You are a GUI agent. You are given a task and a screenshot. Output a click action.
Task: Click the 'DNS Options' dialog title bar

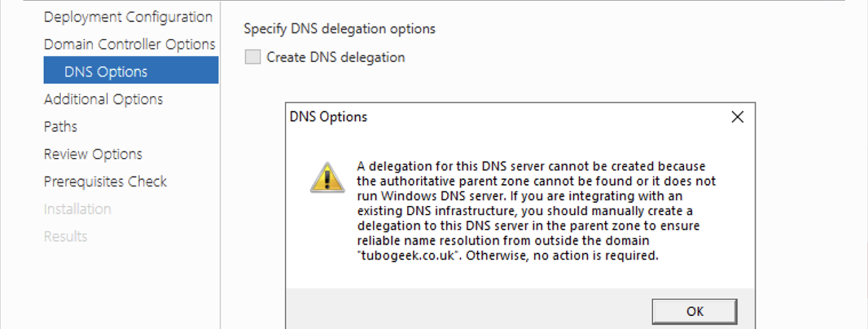click(506, 117)
